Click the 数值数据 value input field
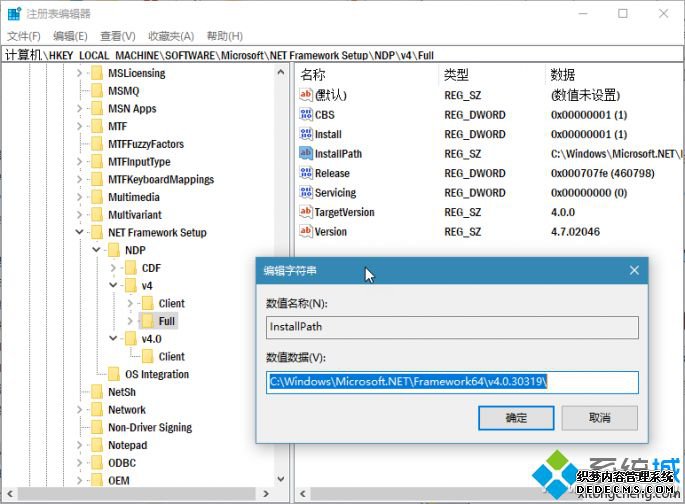Image resolution: width=685 pixels, height=504 pixels. 452,382
